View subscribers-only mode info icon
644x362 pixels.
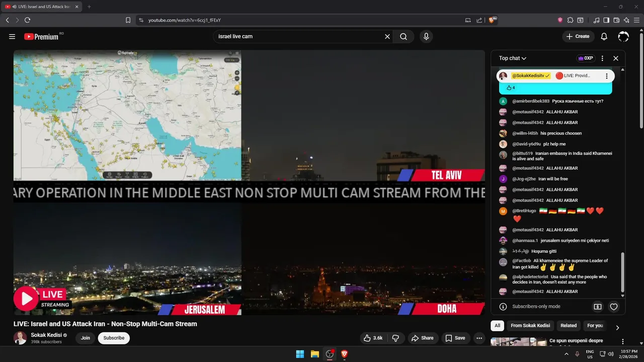[503, 307]
